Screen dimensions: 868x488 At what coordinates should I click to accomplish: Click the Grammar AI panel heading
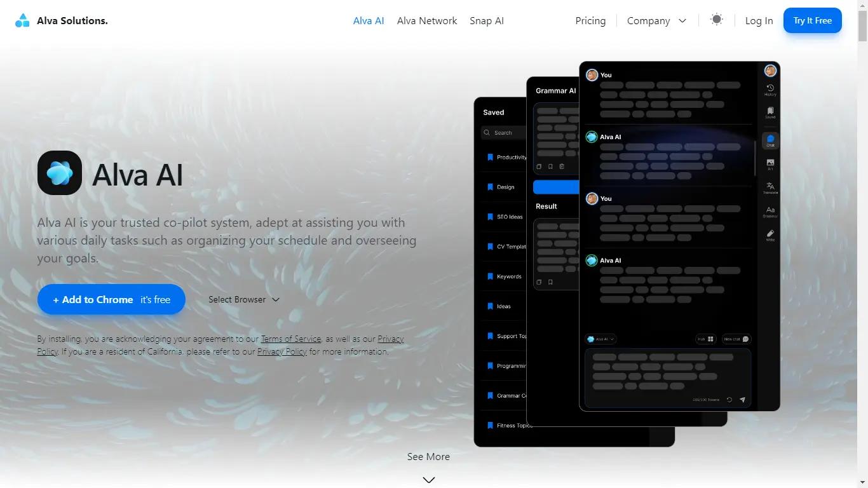pos(555,91)
